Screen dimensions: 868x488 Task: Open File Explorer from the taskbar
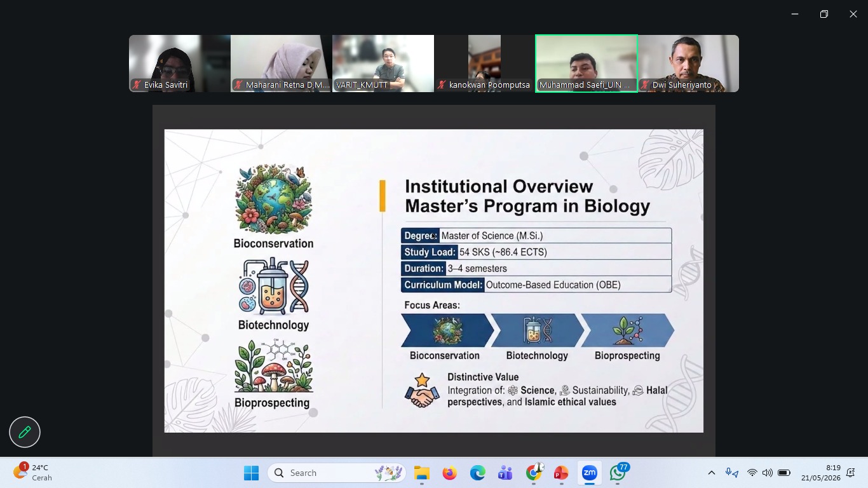click(421, 473)
